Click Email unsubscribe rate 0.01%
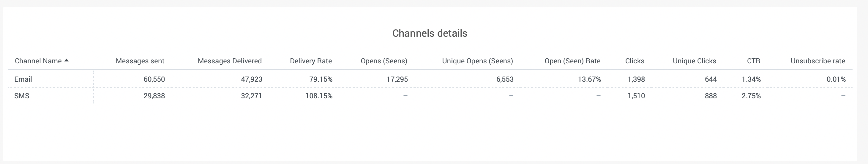The height and width of the screenshot is (164, 868). (836, 79)
